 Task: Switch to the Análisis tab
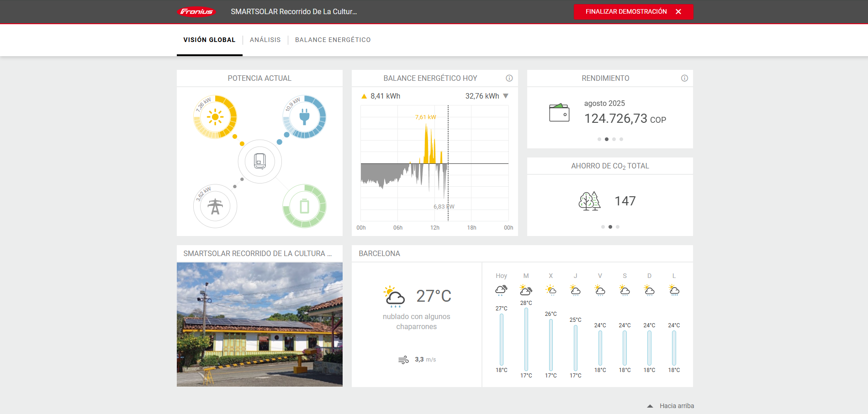(265, 40)
